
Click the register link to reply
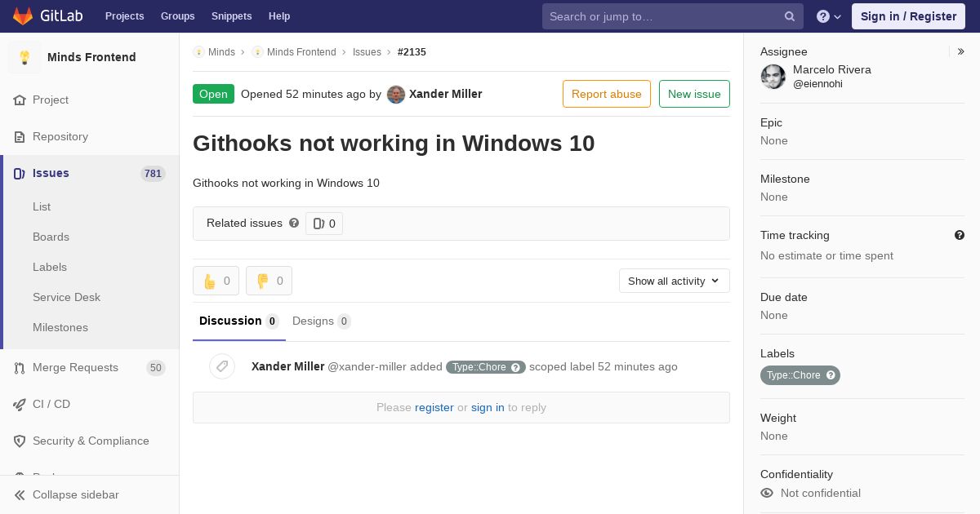[434, 407]
